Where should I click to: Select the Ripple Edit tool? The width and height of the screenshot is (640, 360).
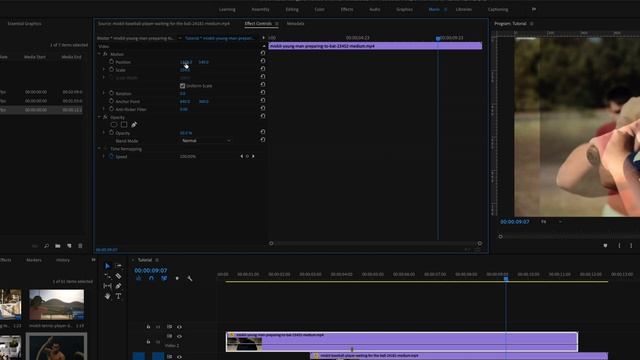107,276
